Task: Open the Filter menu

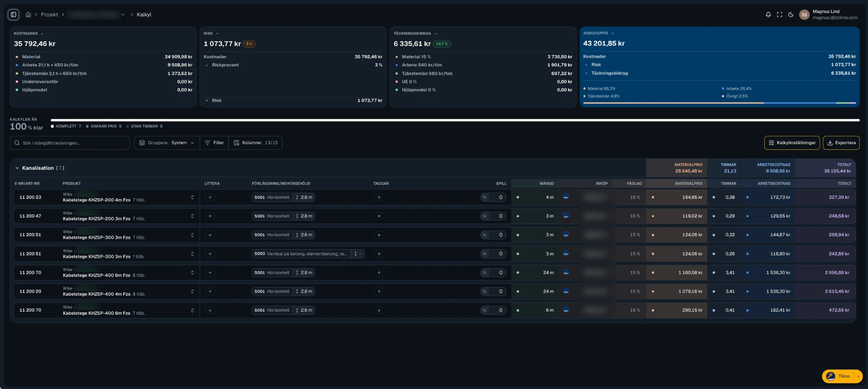Action: tap(214, 143)
